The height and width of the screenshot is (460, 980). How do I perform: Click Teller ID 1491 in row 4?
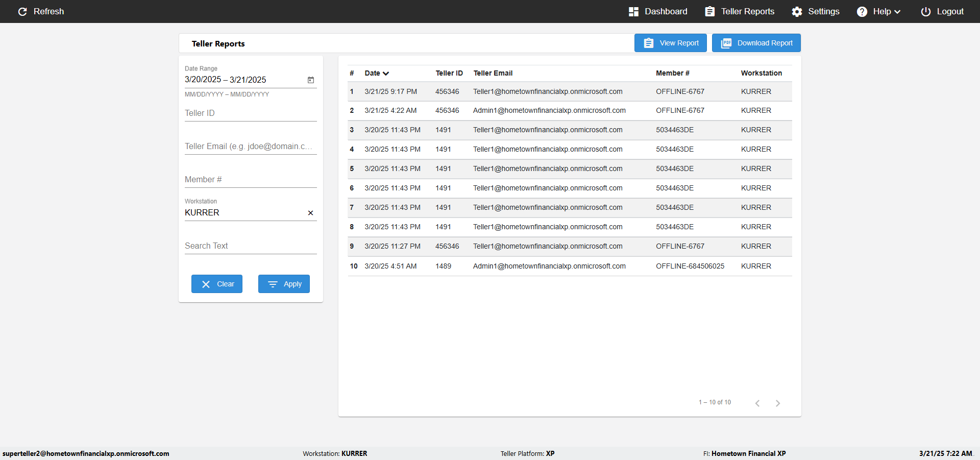click(443, 149)
